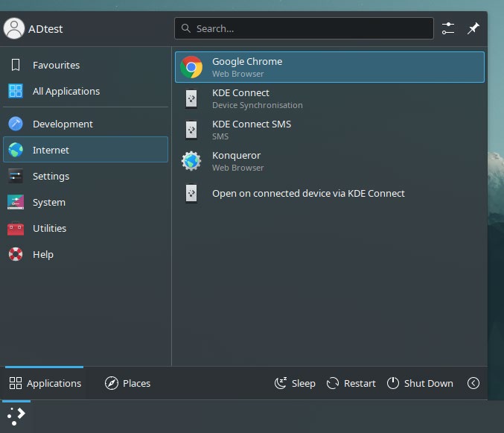Screen dimensions: 504x433
Task: Click the Search input field
Action: 304,28
